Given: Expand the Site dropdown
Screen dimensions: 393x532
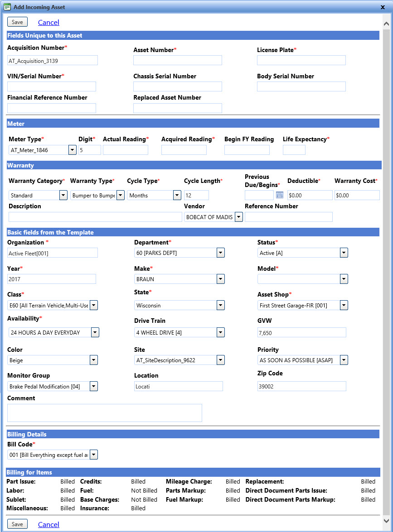Looking at the screenshot, I should coord(221,360).
